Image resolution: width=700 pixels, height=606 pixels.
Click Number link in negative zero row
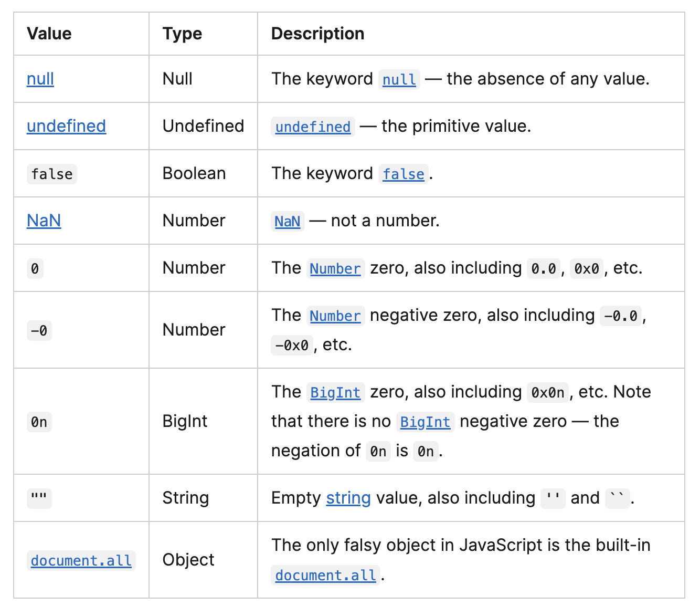pos(335,316)
